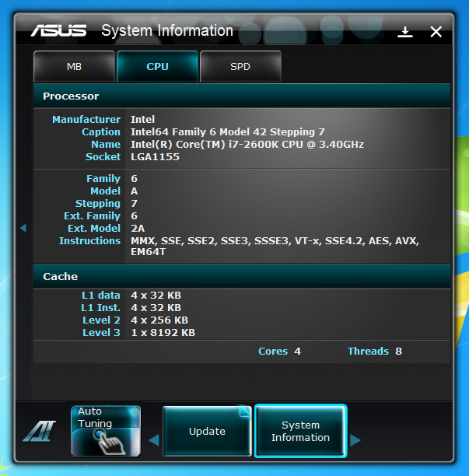
Task: Collapse the side panel with left arrow
Action: (x=23, y=228)
